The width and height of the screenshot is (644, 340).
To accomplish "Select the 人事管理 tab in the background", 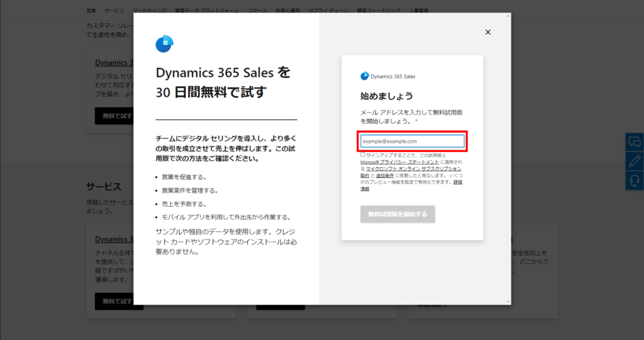I will (418, 11).
